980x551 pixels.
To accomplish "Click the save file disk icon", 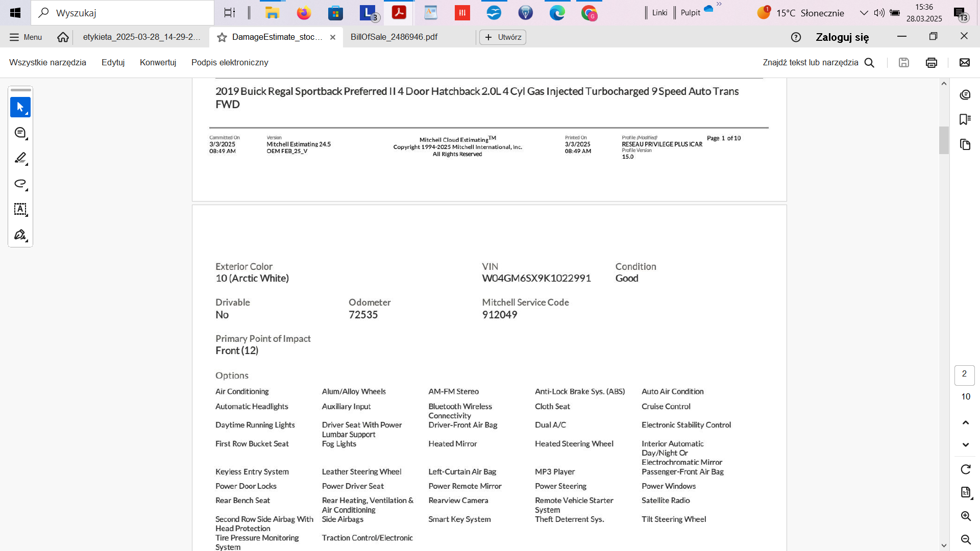I will 903,62.
